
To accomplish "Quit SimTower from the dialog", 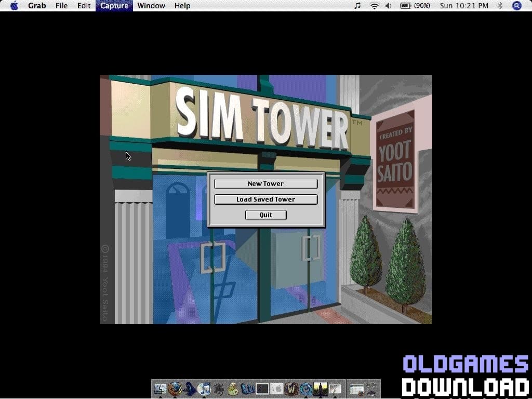I will click(265, 215).
